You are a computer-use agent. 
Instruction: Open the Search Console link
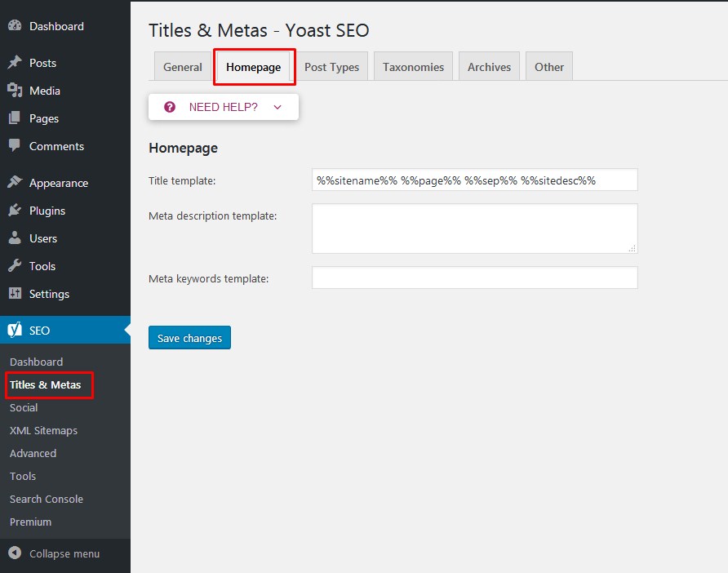(47, 499)
